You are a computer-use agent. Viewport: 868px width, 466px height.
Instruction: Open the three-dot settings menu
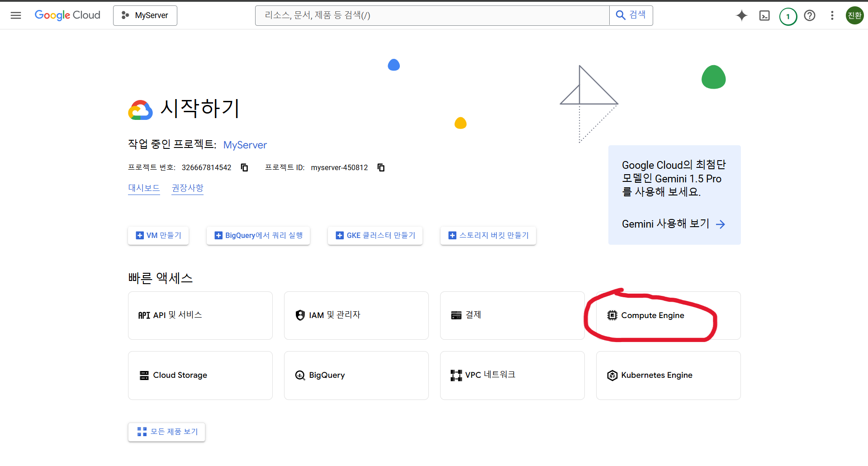point(831,16)
